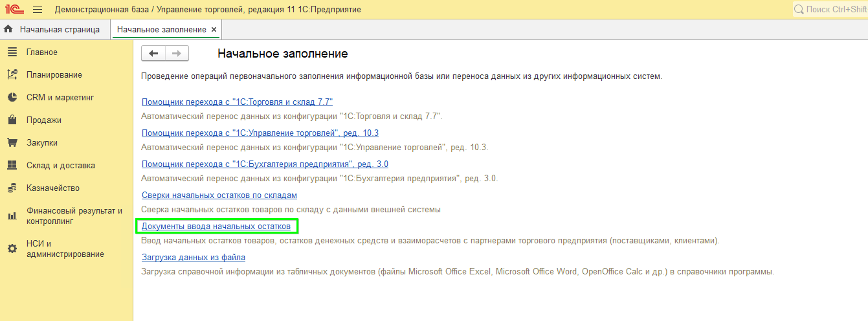
Task: Click the Склад и доставка icon
Action: click(x=12, y=166)
